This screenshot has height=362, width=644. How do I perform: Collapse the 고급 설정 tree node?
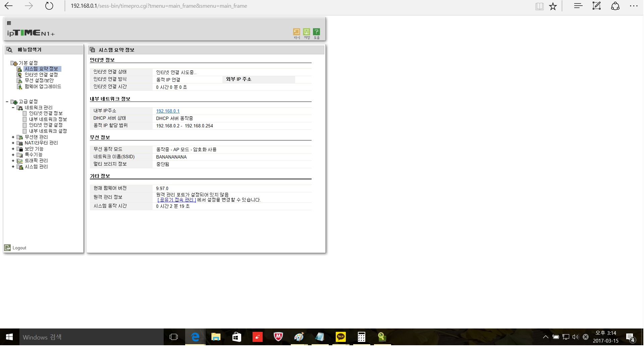pyautogui.click(x=7, y=102)
